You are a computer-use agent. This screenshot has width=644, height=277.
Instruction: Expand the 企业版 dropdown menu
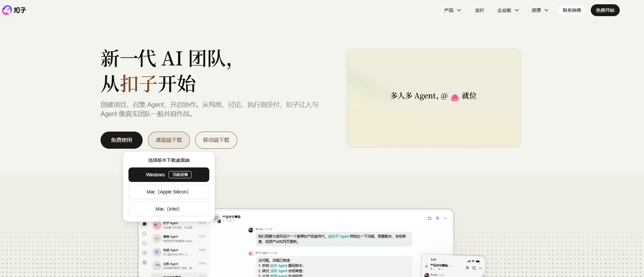(508, 10)
